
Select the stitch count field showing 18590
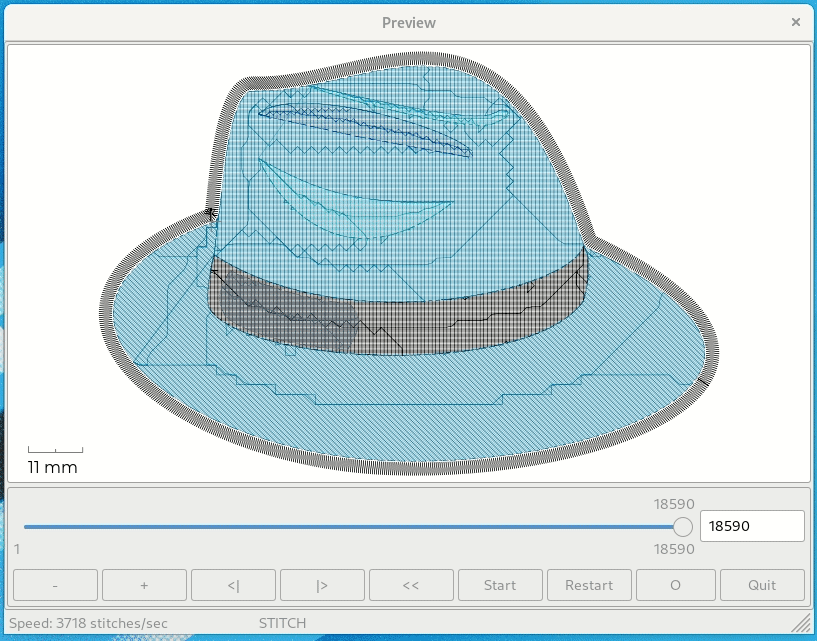(x=752, y=526)
